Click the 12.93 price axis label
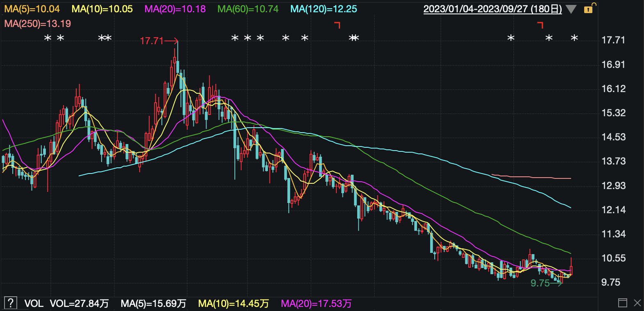644x311 pixels. click(614, 186)
